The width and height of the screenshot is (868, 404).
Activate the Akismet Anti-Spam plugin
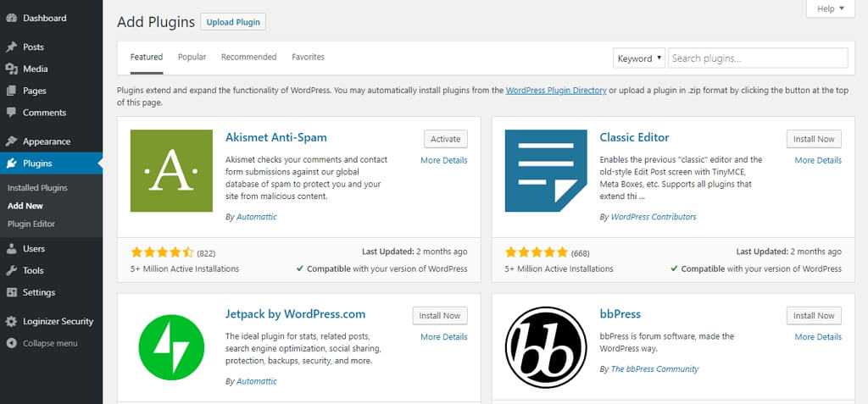[445, 139]
